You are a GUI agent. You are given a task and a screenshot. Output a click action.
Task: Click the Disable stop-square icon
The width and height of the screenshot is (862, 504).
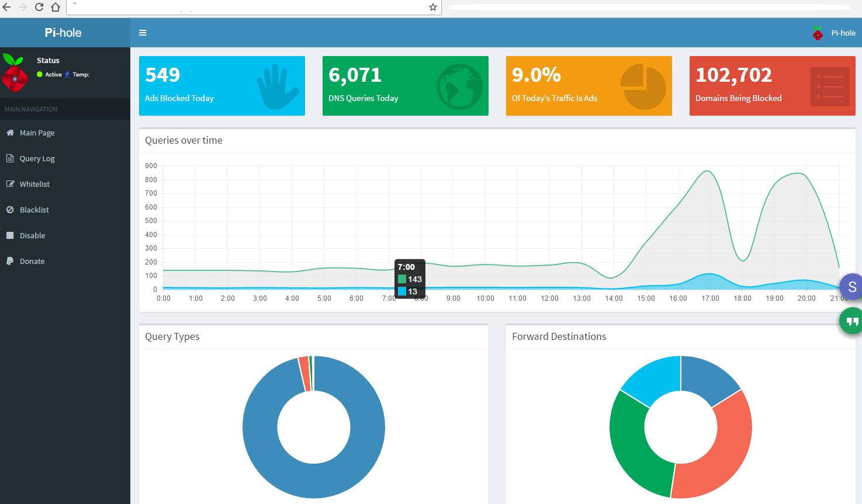click(x=10, y=235)
